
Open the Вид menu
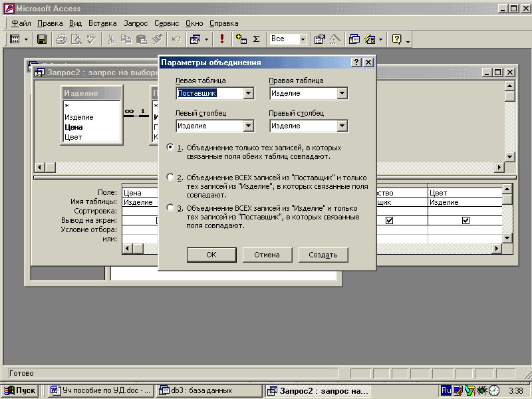point(75,23)
